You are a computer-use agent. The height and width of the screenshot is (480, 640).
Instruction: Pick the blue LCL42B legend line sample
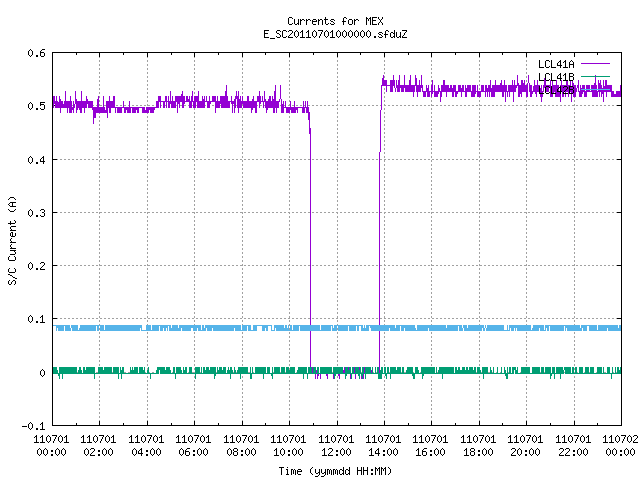tap(595, 89)
